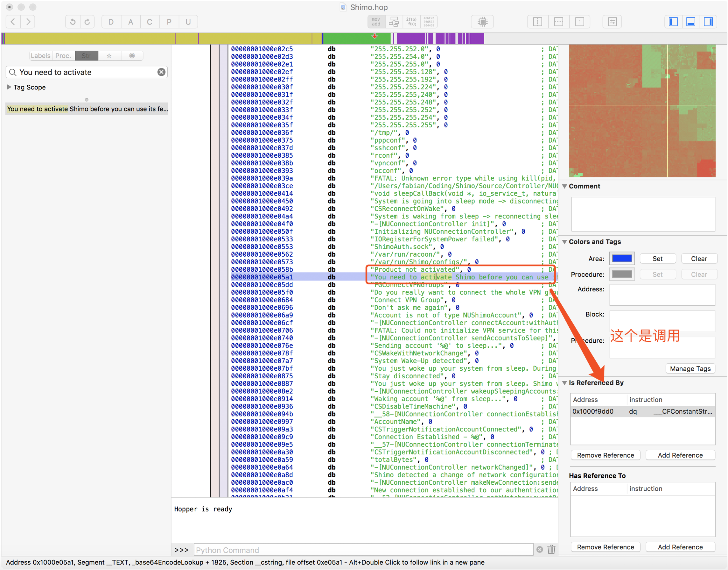Click the Address tags text box
728x570 pixels.
(662, 295)
